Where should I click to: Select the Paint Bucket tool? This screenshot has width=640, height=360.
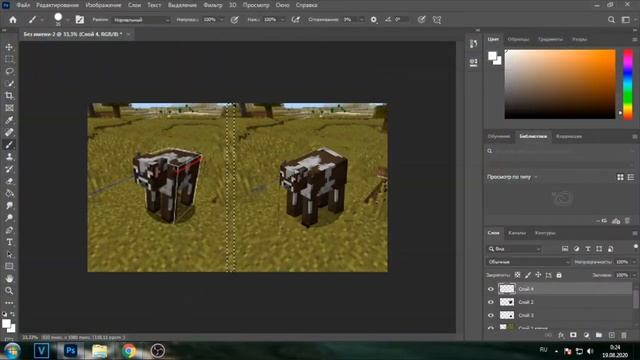(9, 193)
